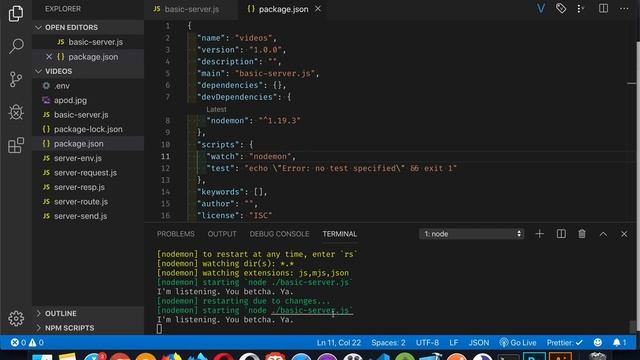Click the "license" key on line 16

tap(218, 216)
